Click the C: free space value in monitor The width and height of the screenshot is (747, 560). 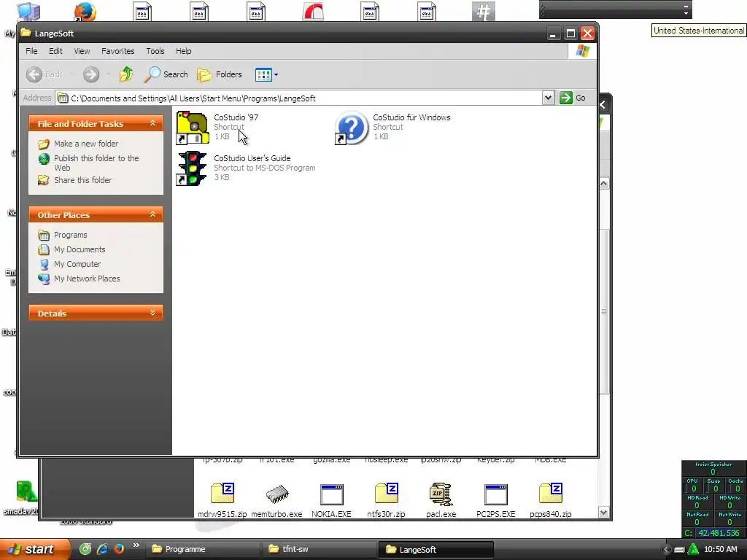tap(719, 533)
